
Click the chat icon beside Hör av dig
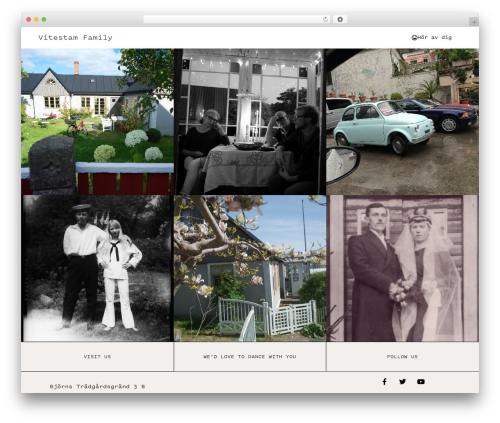(x=414, y=37)
